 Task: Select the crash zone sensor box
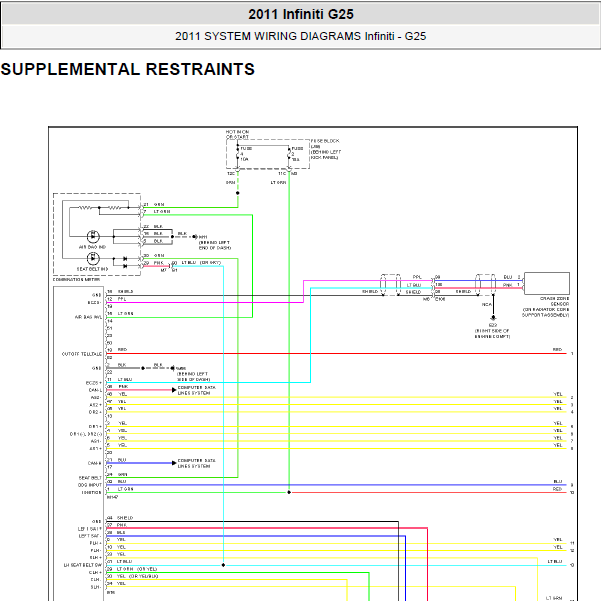pyautogui.click(x=547, y=283)
